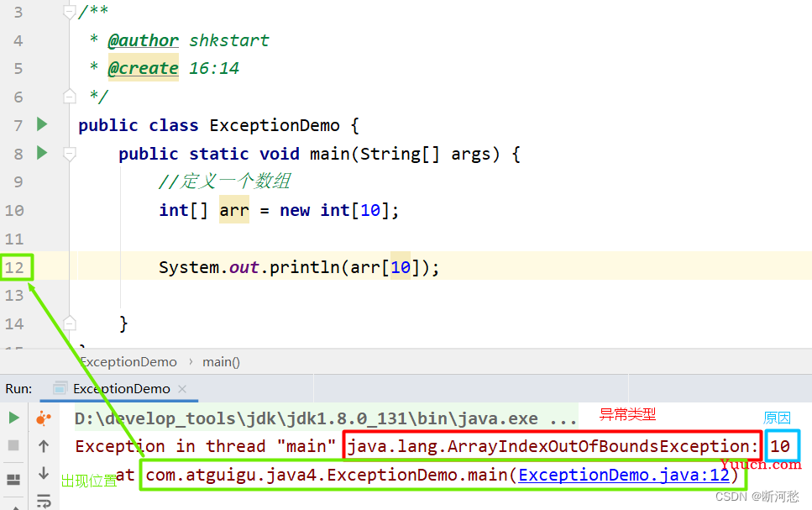
Task: Click the java.exe command line in console
Action: click(326, 418)
